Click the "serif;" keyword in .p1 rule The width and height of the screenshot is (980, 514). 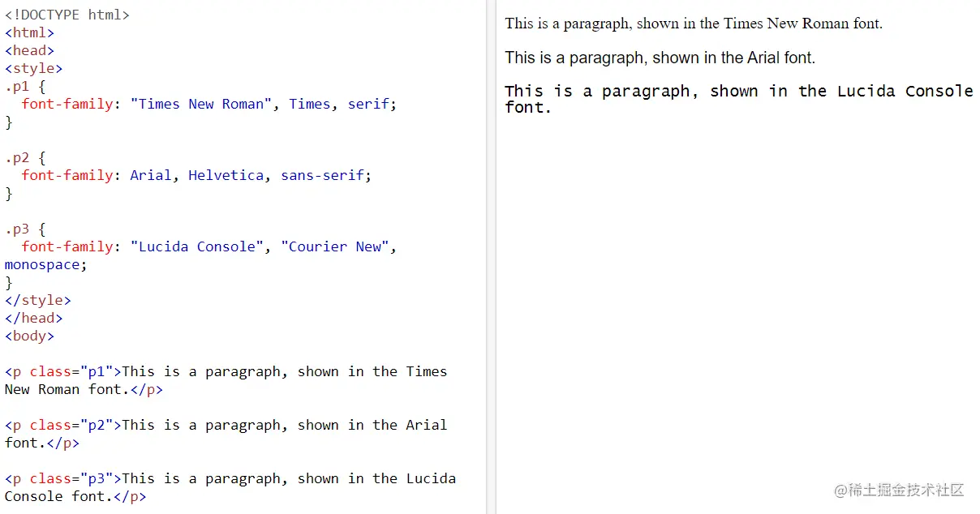(372, 104)
